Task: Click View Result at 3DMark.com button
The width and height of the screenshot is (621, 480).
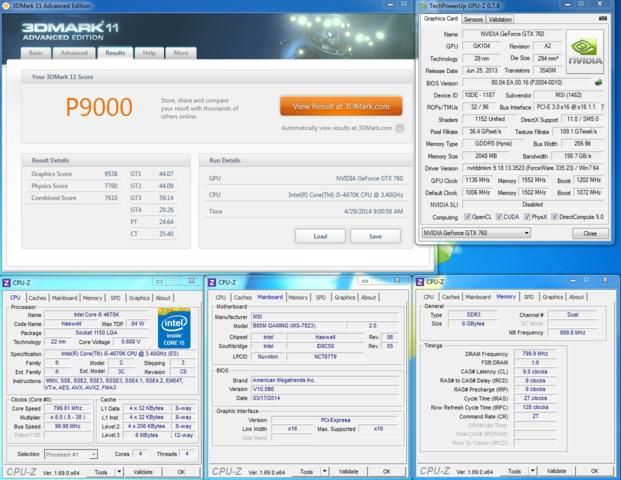Action: click(x=341, y=106)
